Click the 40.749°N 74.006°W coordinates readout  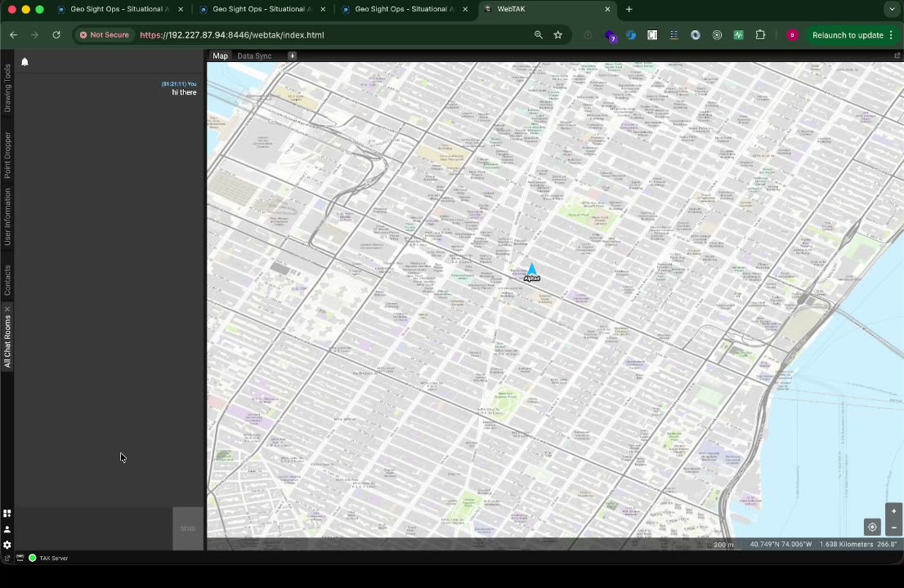coord(781,544)
